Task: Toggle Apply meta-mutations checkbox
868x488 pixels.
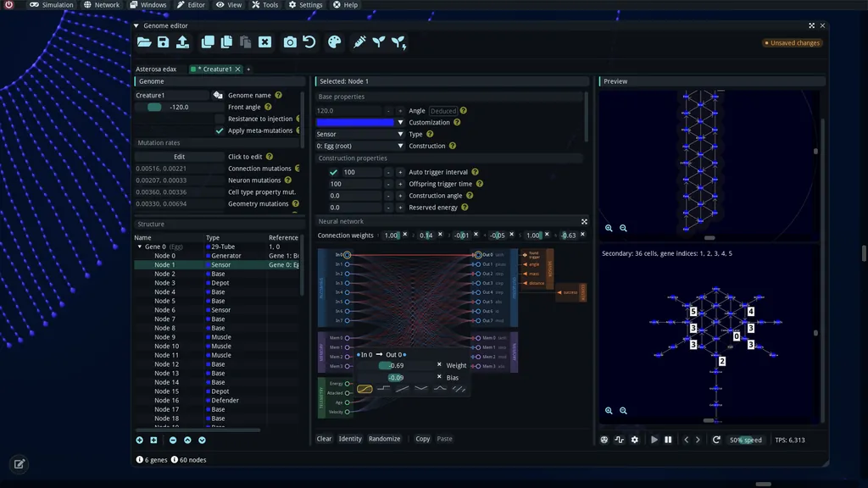Action: click(220, 130)
